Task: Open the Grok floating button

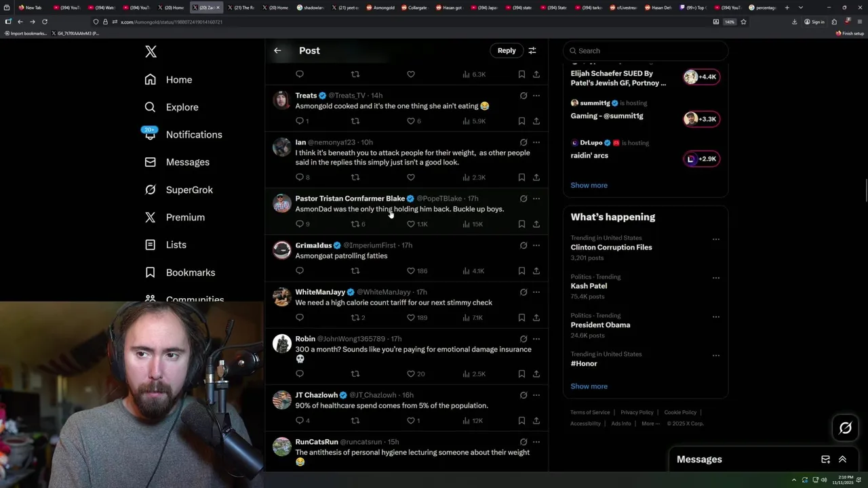Action: [x=846, y=428]
